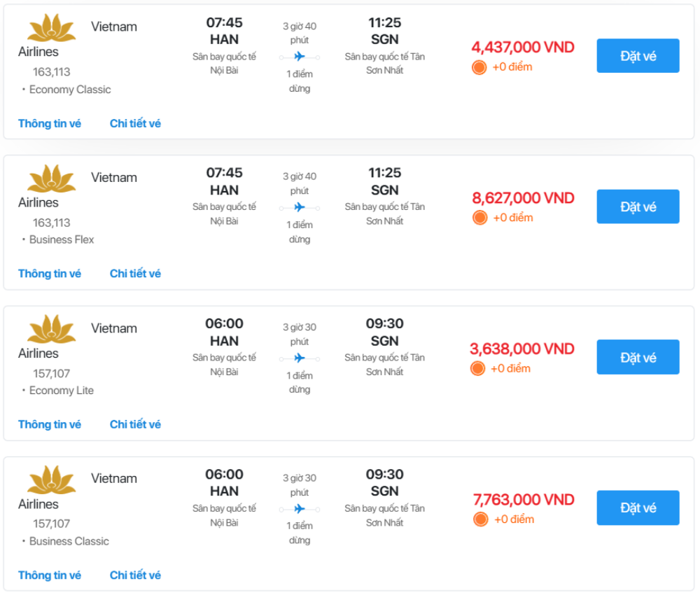The width and height of the screenshot is (700, 595).
Task: Click orange points coin beside 4,437,000 VND
Action: [479, 67]
